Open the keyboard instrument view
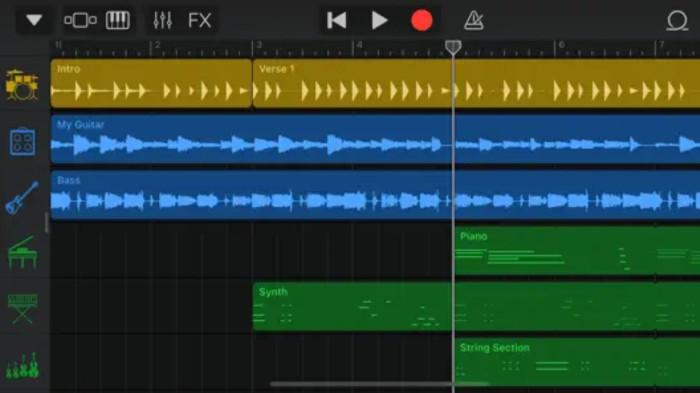The image size is (700, 393). click(x=118, y=20)
